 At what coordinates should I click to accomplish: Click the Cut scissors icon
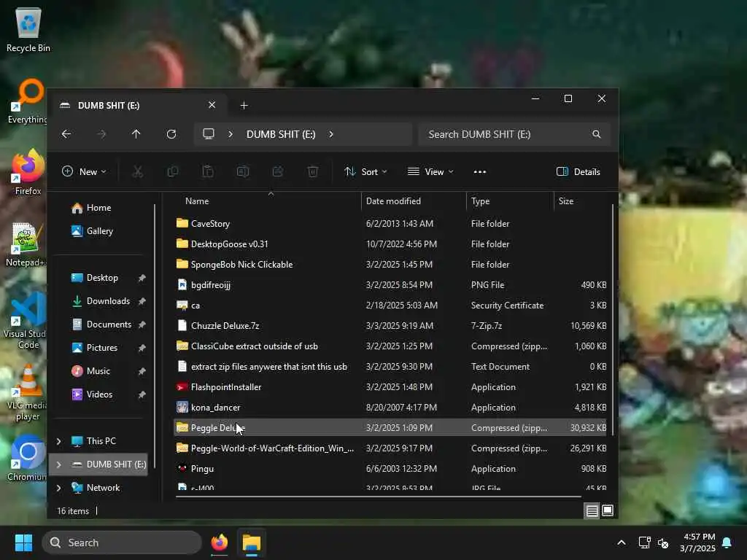[x=138, y=171]
